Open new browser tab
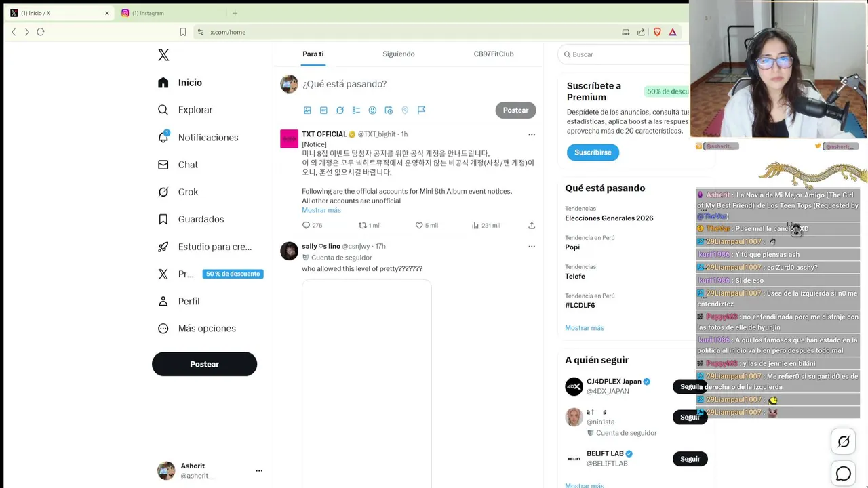The width and height of the screenshot is (868, 488). (235, 13)
